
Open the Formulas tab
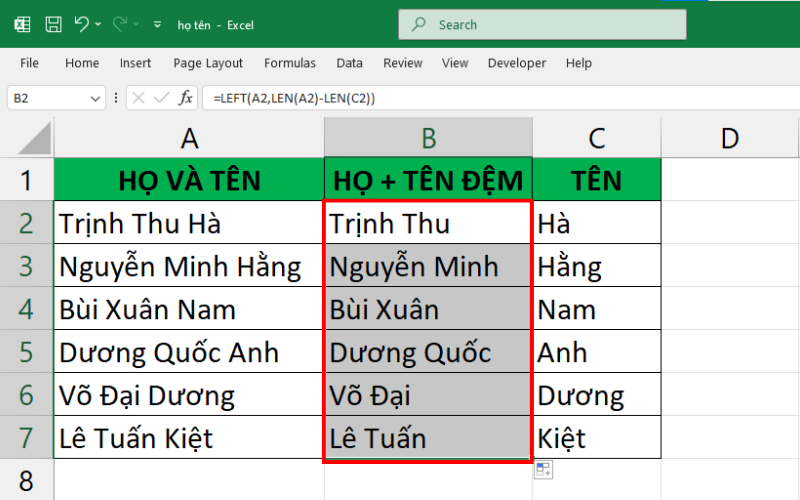click(290, 63)
